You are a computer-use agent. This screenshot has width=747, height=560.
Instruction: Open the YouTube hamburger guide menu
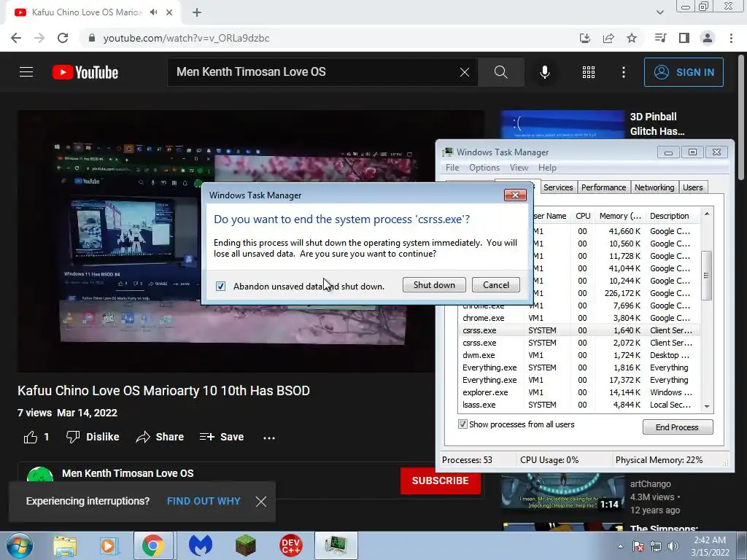(x=26, y=72)
